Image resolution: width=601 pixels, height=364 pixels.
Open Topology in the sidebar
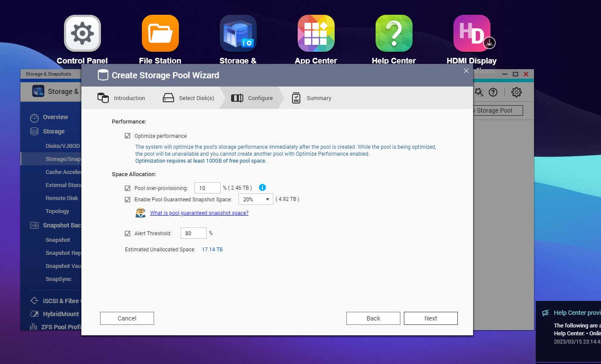pos(57,211)
